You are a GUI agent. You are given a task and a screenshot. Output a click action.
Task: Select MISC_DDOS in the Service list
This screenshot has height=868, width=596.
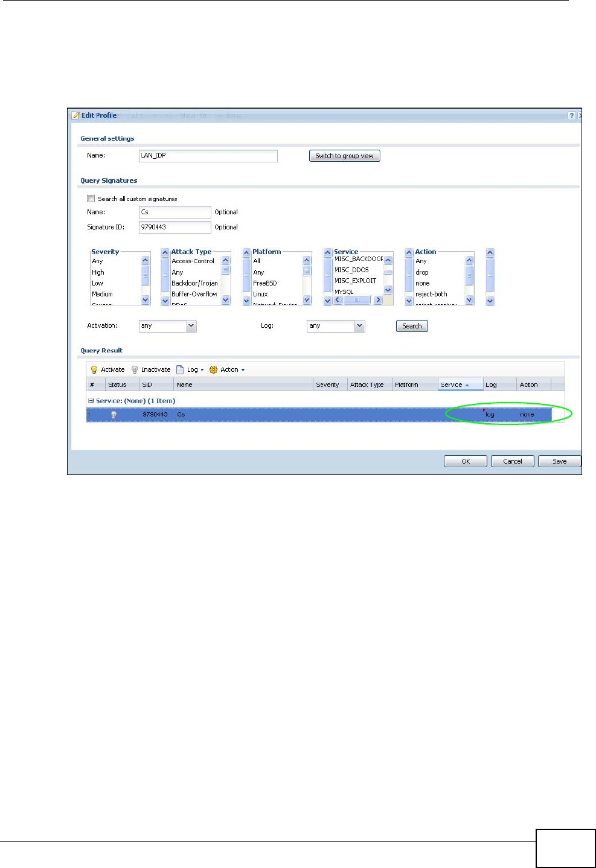click(x=351, y=270)
